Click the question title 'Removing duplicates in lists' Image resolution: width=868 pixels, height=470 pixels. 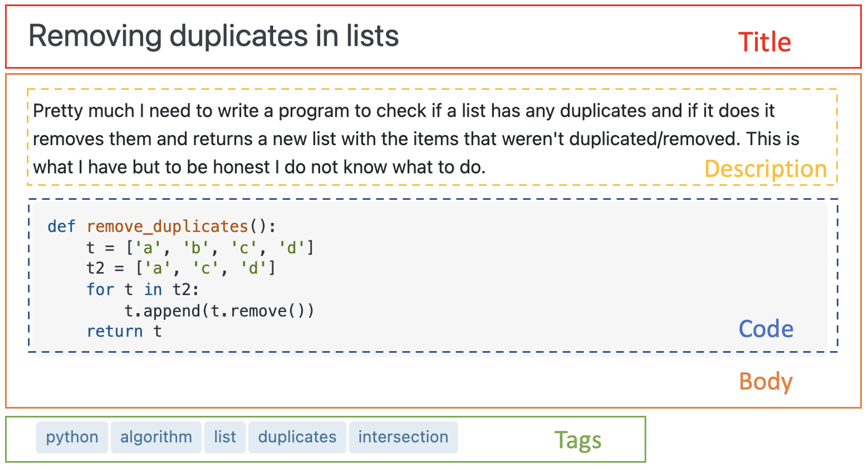[213, 36]
